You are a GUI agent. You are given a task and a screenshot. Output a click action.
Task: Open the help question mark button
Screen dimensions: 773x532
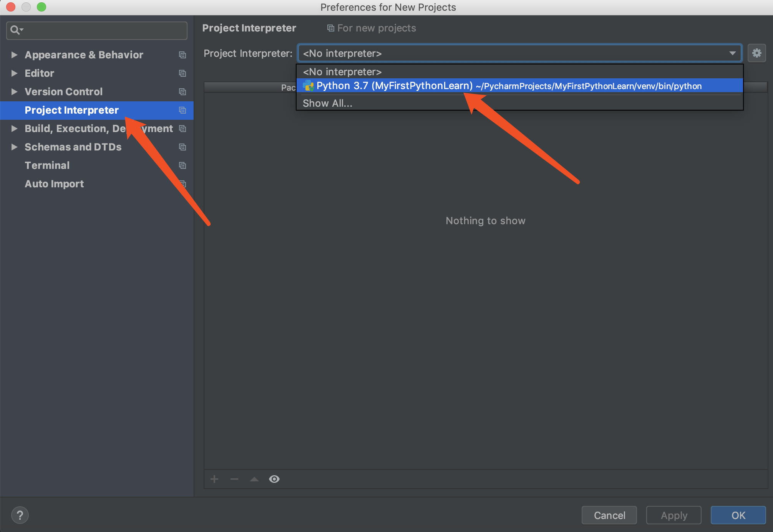(20, 515)
